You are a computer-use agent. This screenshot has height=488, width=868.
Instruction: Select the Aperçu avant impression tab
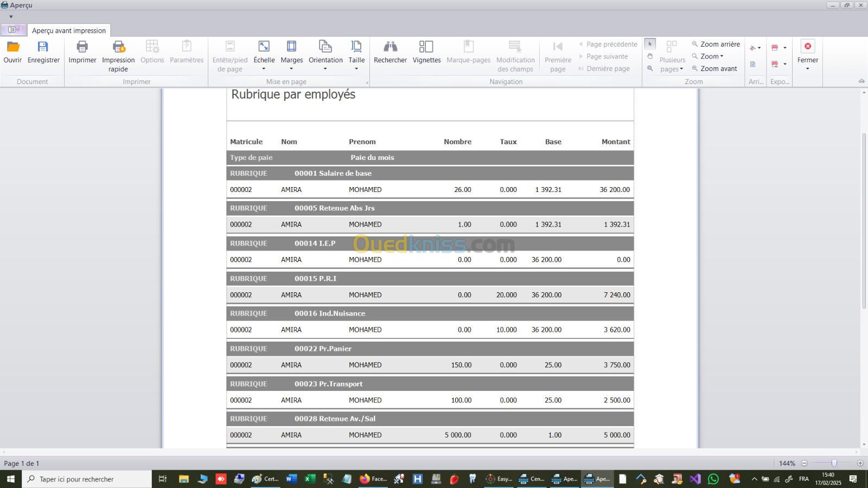click(69, 31)
